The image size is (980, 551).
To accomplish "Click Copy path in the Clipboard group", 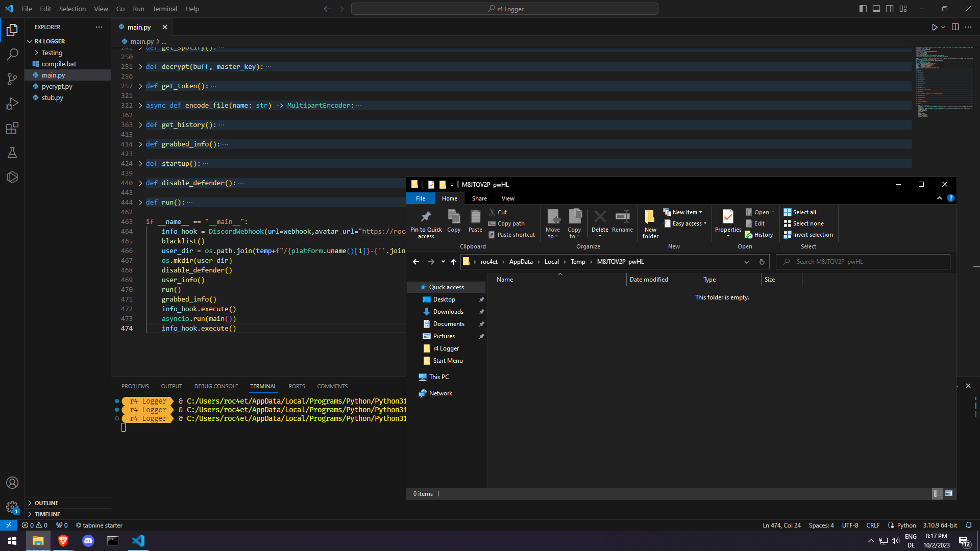I will pos(506,223).
